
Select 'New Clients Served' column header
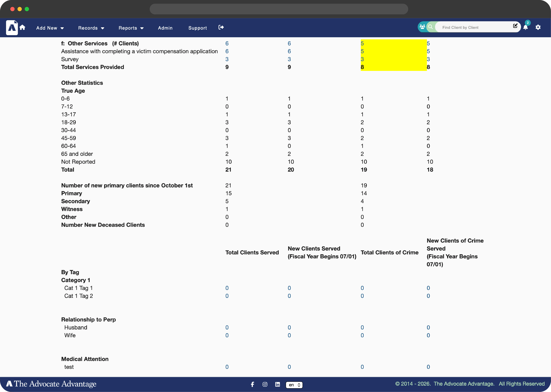(322, 252)
